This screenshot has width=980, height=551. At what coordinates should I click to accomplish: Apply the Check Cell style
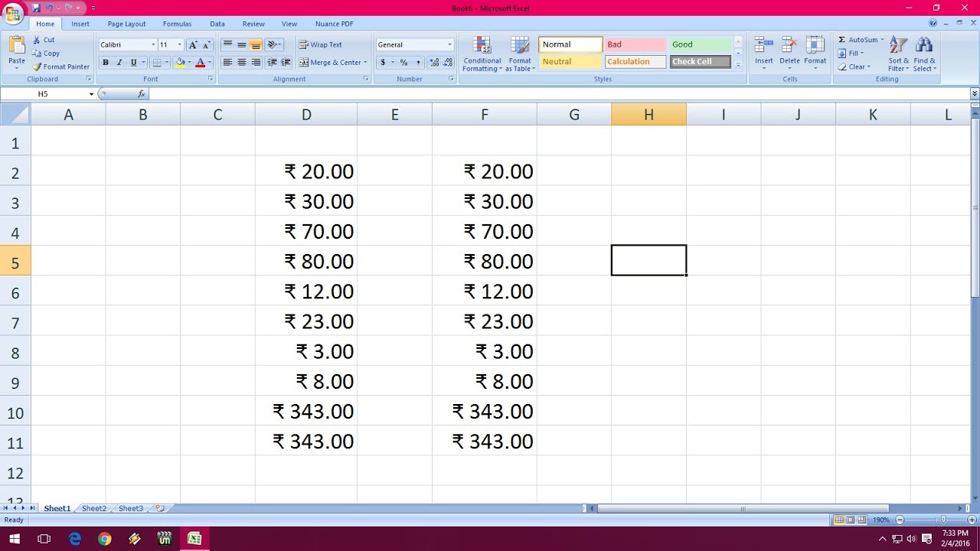point(701,62)
